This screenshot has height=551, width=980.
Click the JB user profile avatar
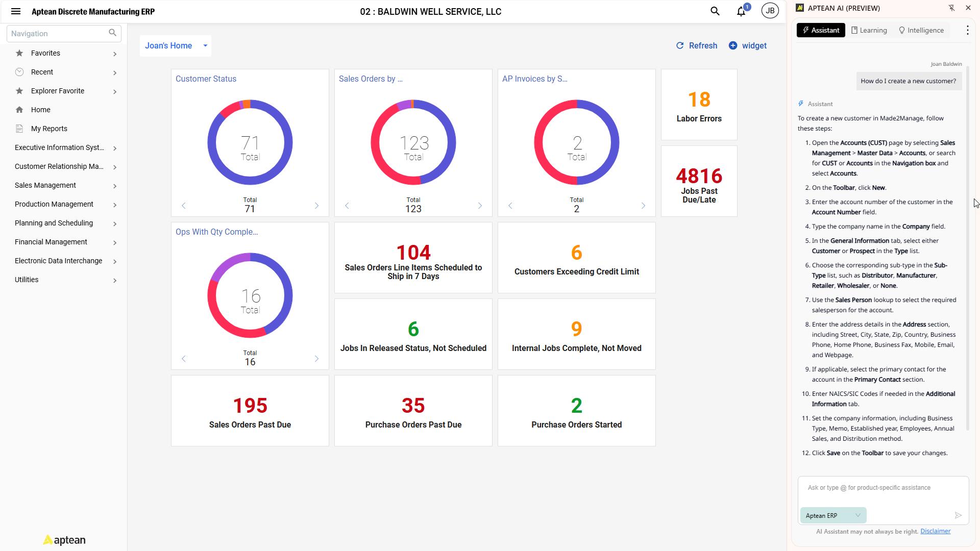[770, 10]
